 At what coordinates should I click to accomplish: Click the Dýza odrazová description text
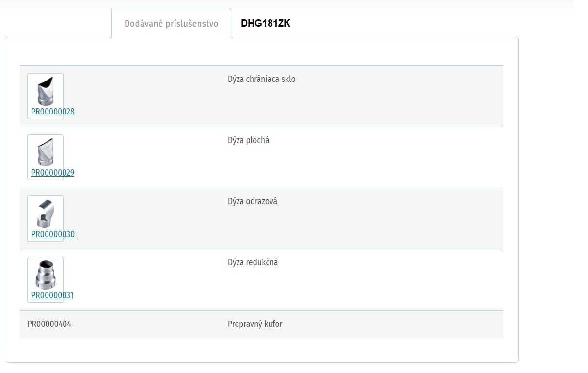coord(253,201)
